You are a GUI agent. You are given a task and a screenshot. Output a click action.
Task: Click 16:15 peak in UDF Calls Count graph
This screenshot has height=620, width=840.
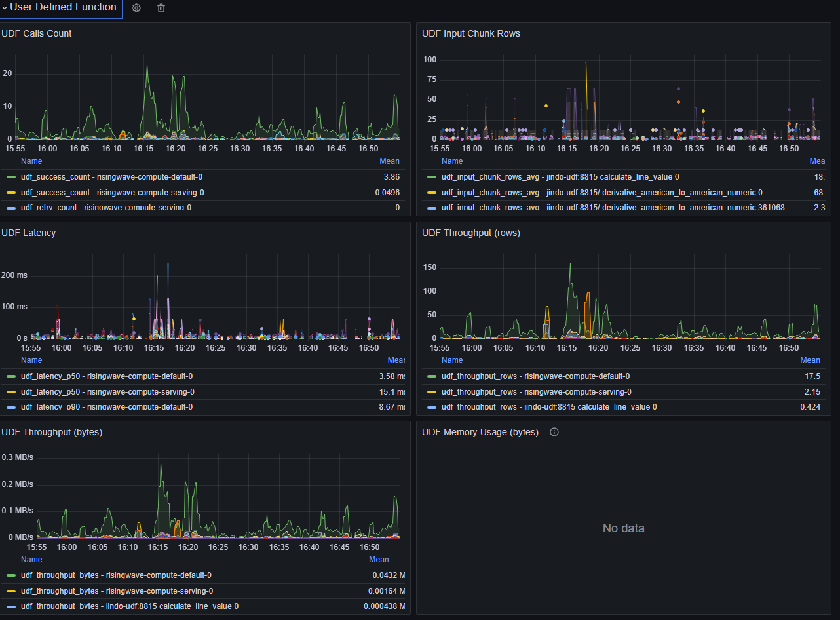click(147, 66)
